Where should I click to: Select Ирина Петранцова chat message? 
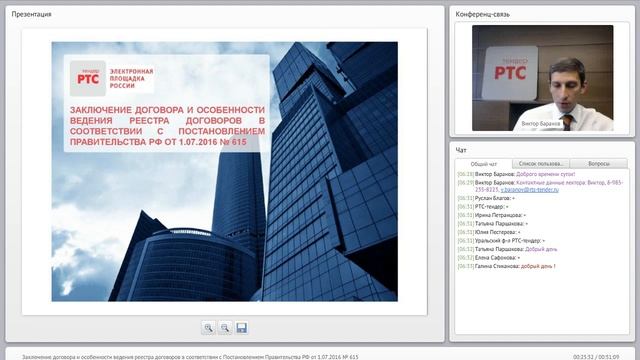click(492, 215)
